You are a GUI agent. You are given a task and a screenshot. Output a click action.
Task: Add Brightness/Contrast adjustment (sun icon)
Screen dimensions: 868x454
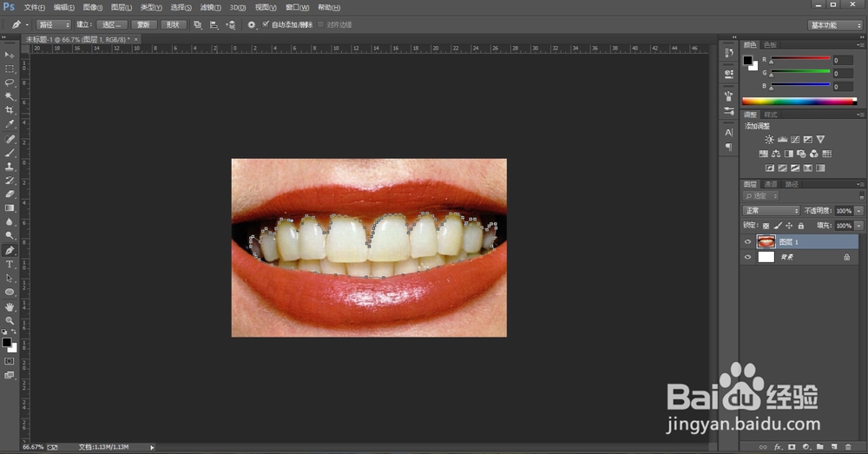tap(769, 140)
